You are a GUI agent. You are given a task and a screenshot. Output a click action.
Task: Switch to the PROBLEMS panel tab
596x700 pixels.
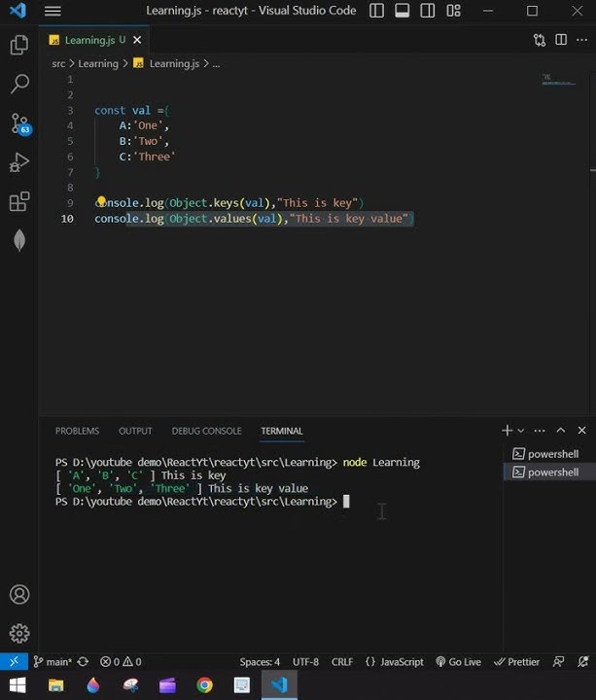(x=77, y=431)
